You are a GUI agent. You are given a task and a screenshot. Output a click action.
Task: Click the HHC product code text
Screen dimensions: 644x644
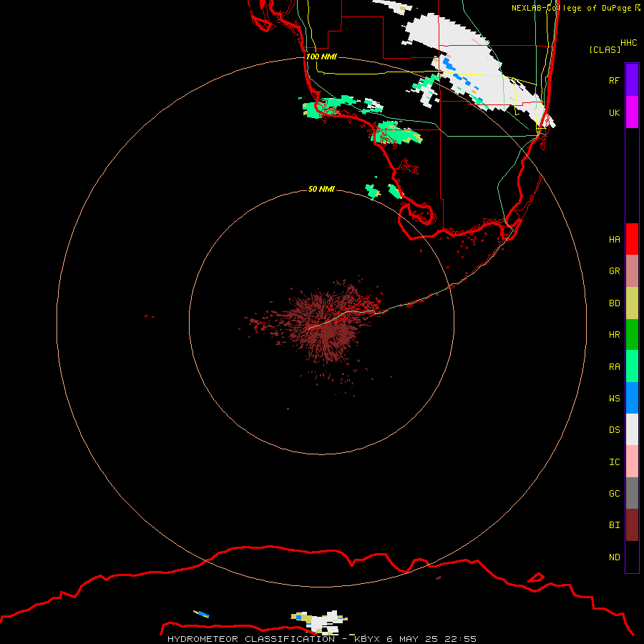pos(628,43)
